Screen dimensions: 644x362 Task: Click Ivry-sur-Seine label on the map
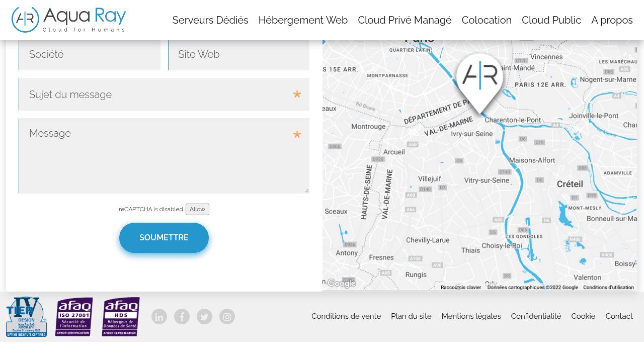tap(472, 134)
